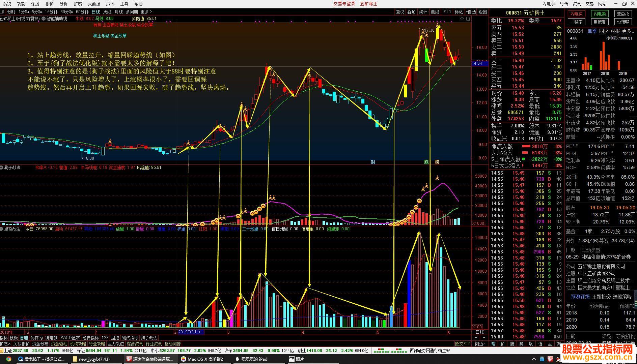Image resolution: width=637 pixels, height=364 pixels.
Task: Select the 60分钟 period
Action: click(x=82, y=12)
